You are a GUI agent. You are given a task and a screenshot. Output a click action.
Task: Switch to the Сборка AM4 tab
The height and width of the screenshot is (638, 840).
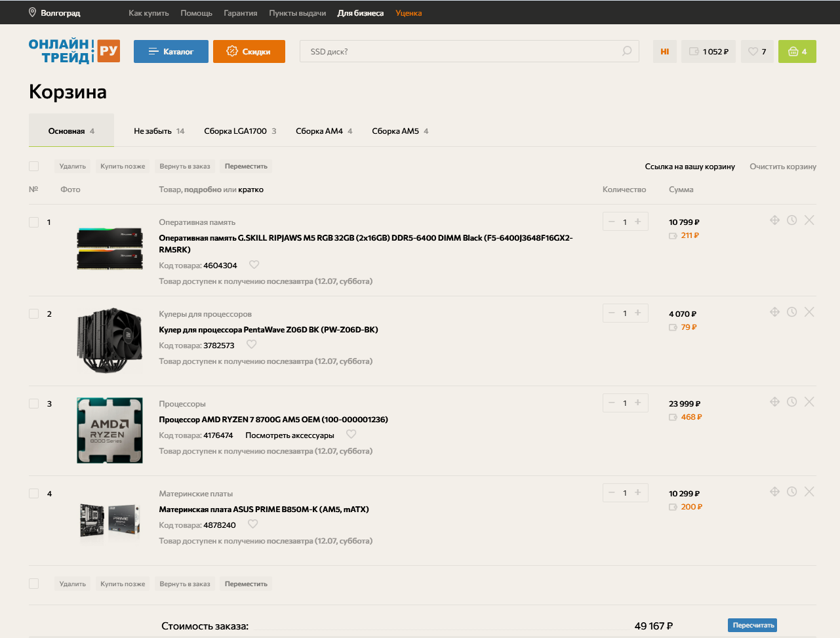324,131
